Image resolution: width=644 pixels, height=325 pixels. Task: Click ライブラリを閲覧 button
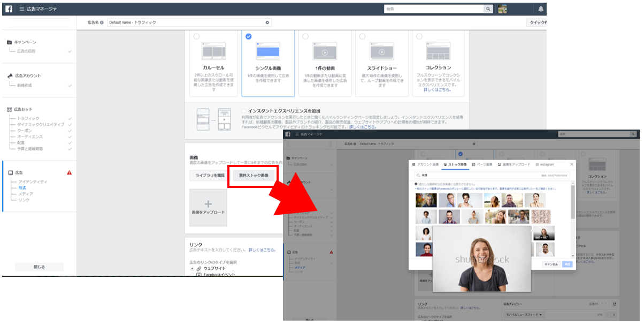pyautogui.click(x=210, y=176)
